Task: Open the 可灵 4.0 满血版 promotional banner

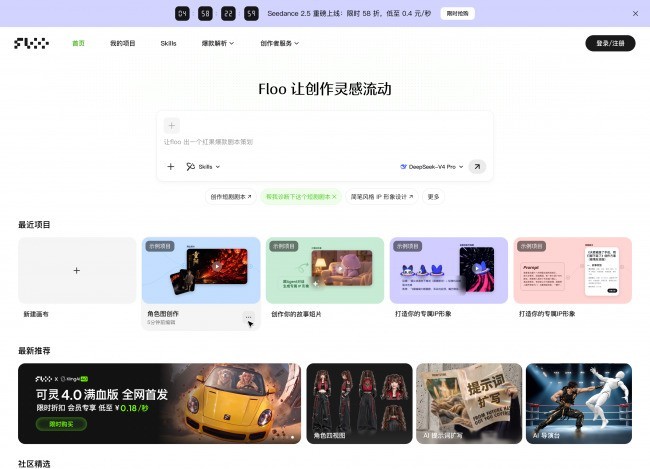Action: pyautogui.click(x=159, y=403)
